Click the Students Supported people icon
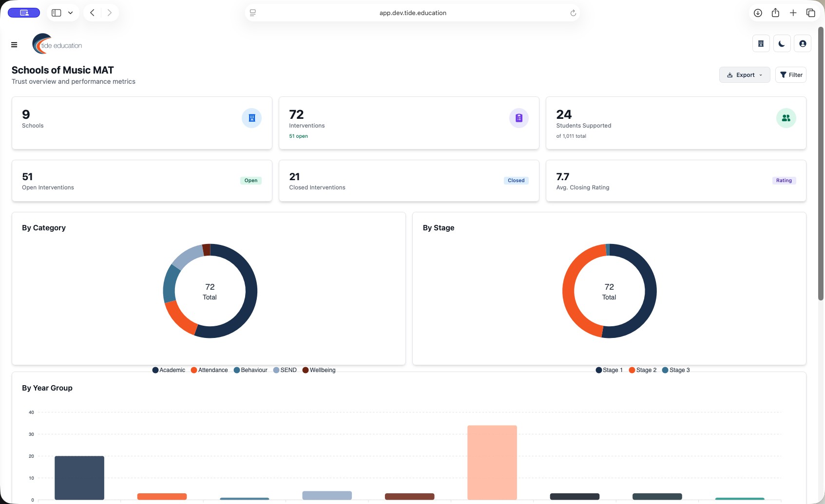 click(786, 118)
